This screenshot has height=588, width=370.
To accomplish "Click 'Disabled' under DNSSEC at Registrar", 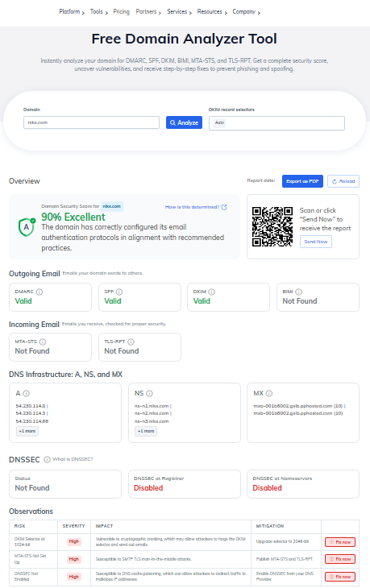I will [x=148, y=488].
